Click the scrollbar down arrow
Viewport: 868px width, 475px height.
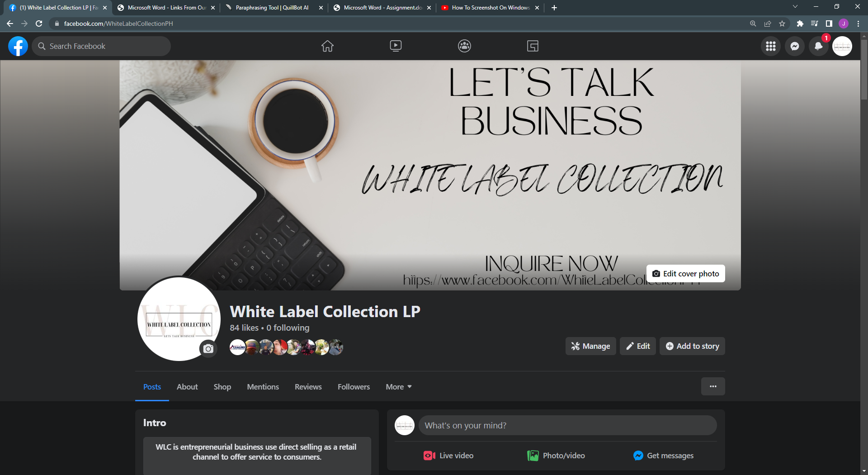click(864, 471)
